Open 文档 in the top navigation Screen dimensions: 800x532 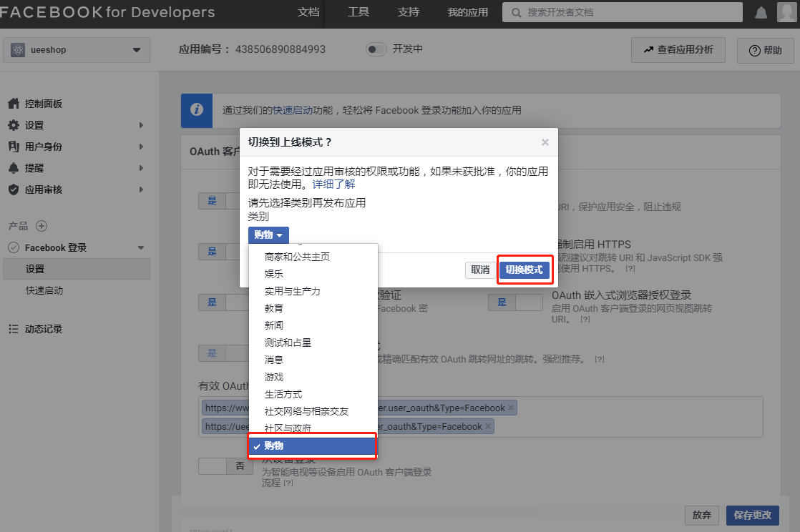(x=308, y=12)
